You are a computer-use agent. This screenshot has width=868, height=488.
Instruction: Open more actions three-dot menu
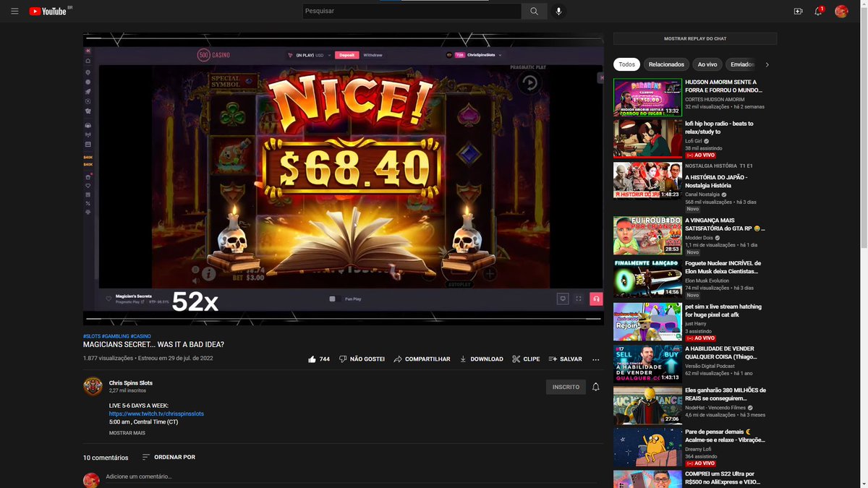pyautogui.click(x=596, y=359)
